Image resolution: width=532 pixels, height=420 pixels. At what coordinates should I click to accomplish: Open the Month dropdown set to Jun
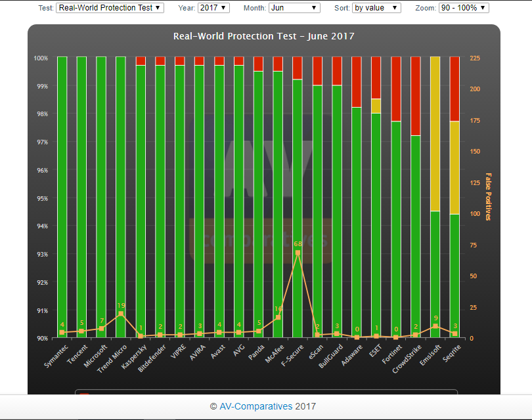point(294,8)
